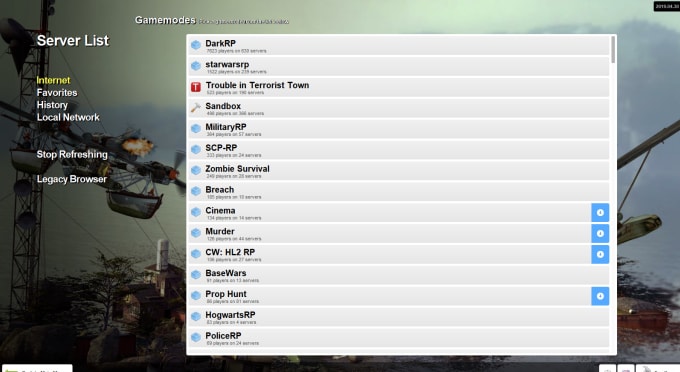
Task: Click the Breach cube icon
Action: 196,191
